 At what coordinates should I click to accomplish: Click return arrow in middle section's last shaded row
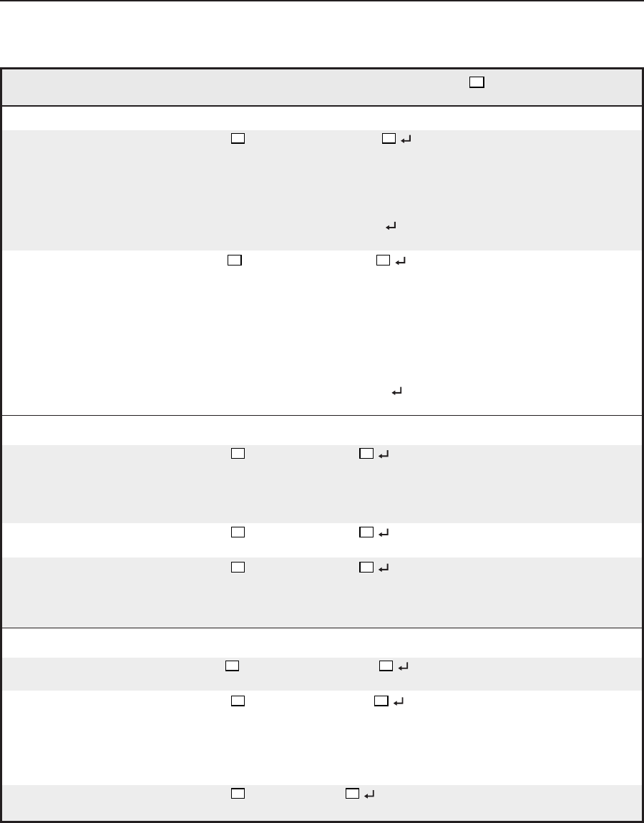[x=381, y=568]
